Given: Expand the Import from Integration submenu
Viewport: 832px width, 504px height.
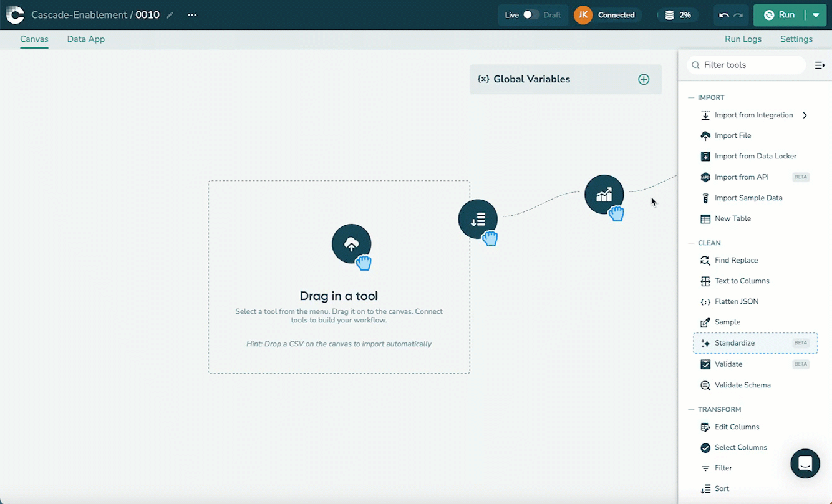Looking at the screenshot, I should (805, 115).
